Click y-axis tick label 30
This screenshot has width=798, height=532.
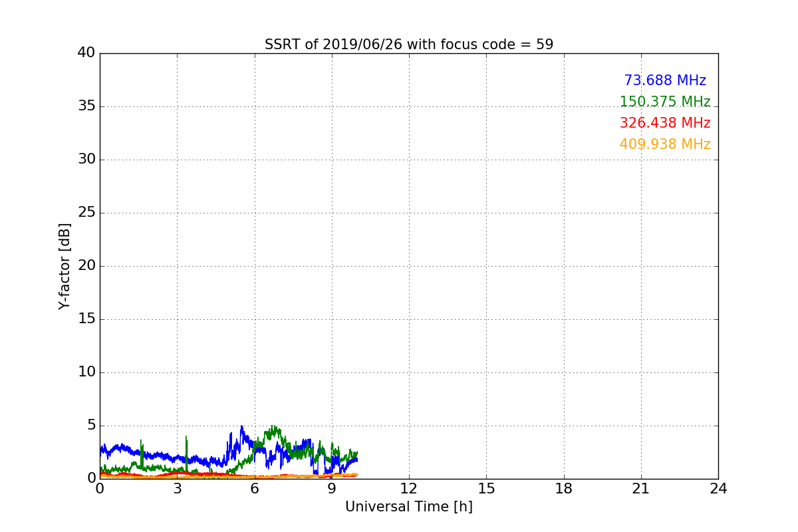pos(86,160)
